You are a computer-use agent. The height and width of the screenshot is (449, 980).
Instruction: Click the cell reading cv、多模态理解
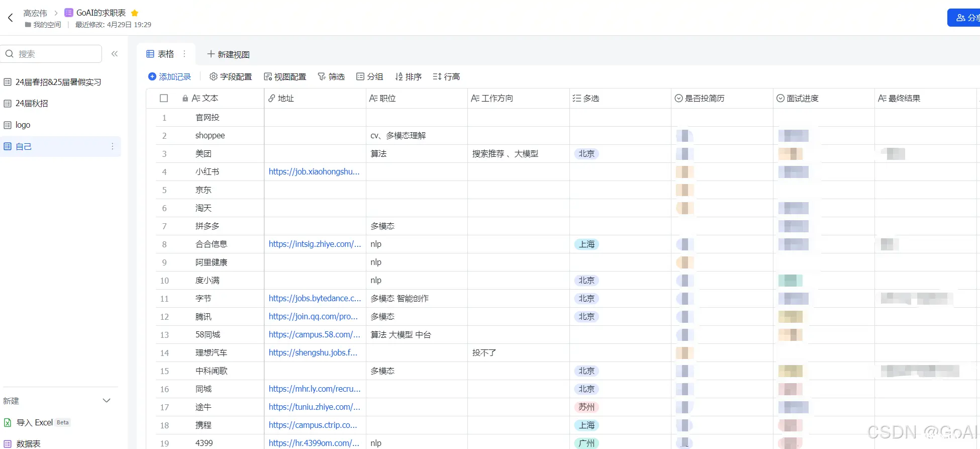(417, 136)
